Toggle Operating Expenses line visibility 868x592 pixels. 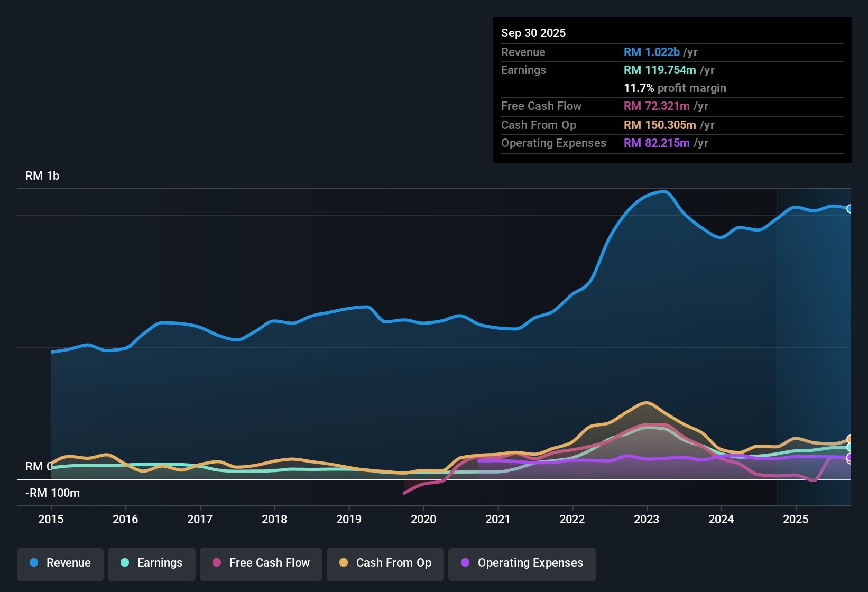[522, 563]
